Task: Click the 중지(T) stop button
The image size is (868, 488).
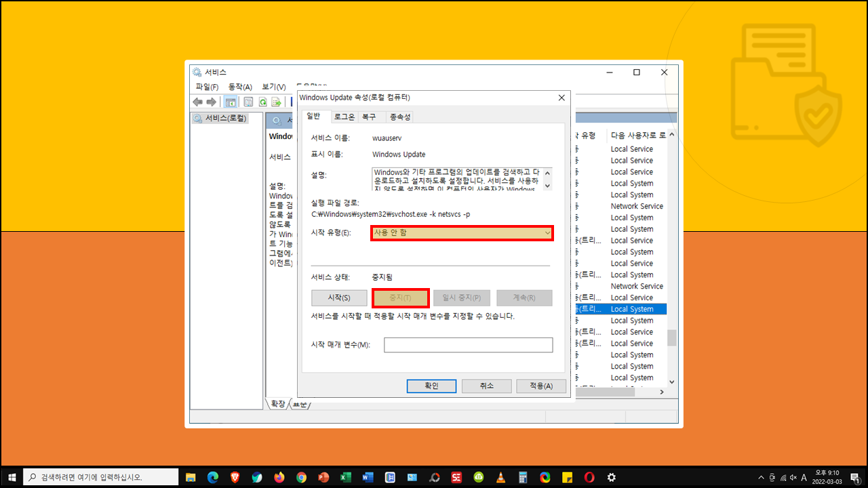Action: [400, 298]
